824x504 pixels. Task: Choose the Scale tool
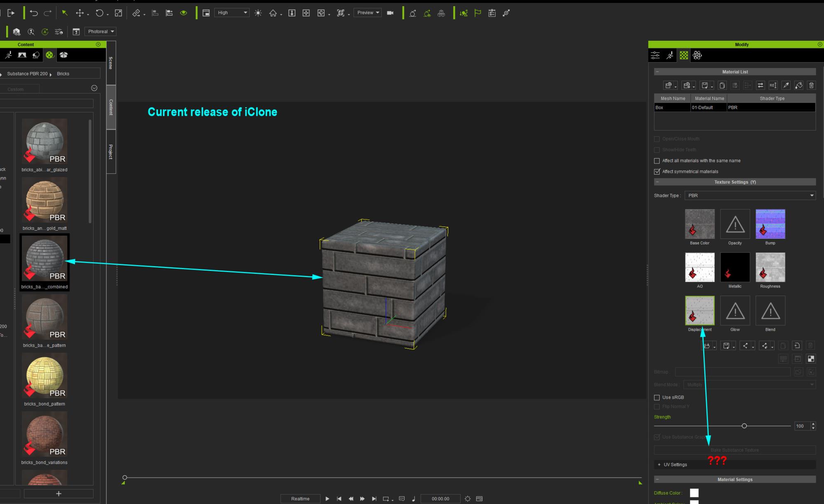coord(118,13)
